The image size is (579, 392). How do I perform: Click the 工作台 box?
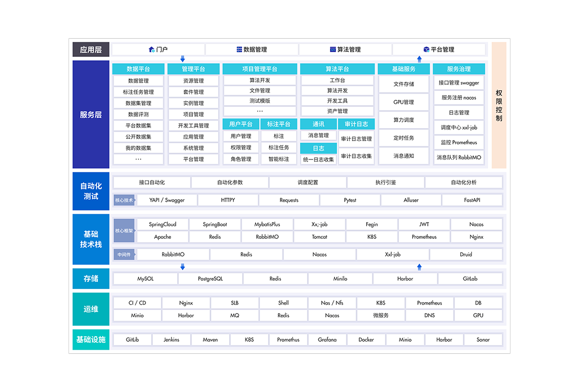coord(337,80)
